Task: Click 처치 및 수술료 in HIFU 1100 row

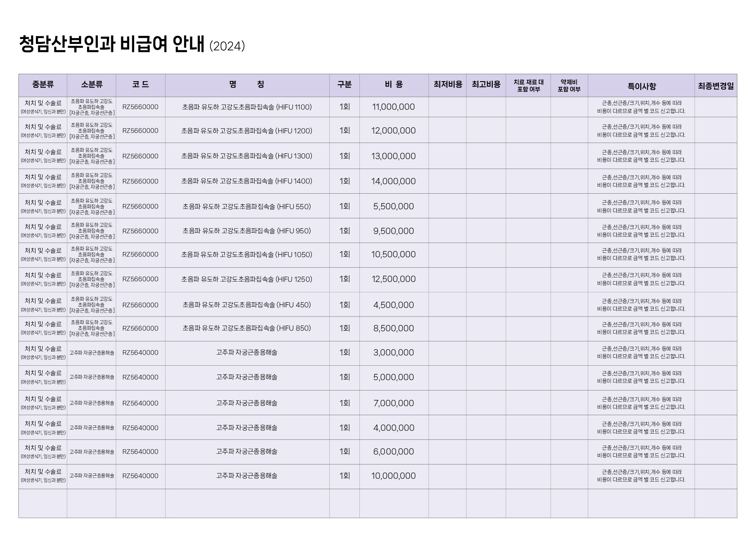Action: 43,103
